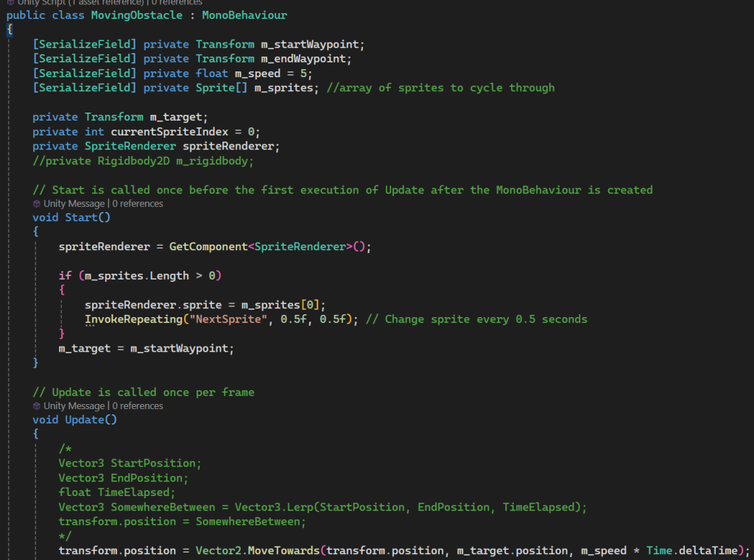Image resolution: width=754 pixels, height=560 pixels.
Task: Click the Unity cube icon above Update method
Action: (37, 406)
